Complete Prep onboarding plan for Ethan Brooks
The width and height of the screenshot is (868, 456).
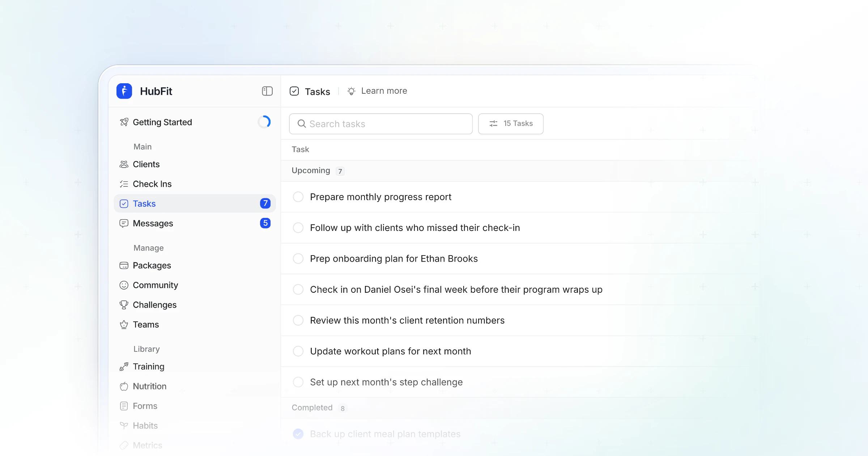point(298,259)
